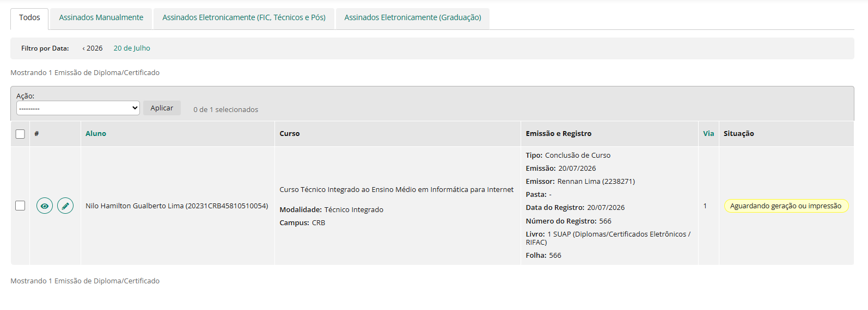Open the Assinados Manualmente tab
Image resolution: width=868 pixels, height=310 pixels.
[101, 18]
